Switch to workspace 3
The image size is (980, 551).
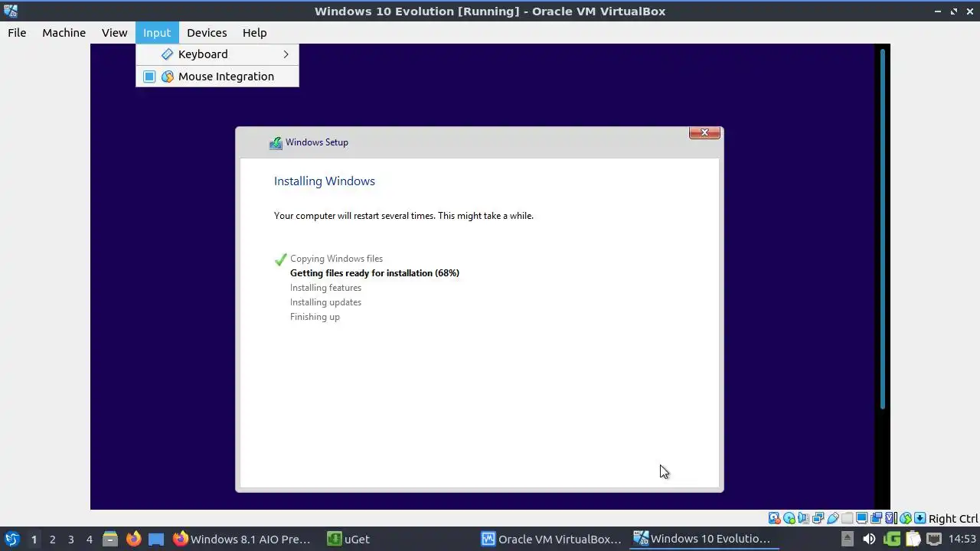point(70,539)
